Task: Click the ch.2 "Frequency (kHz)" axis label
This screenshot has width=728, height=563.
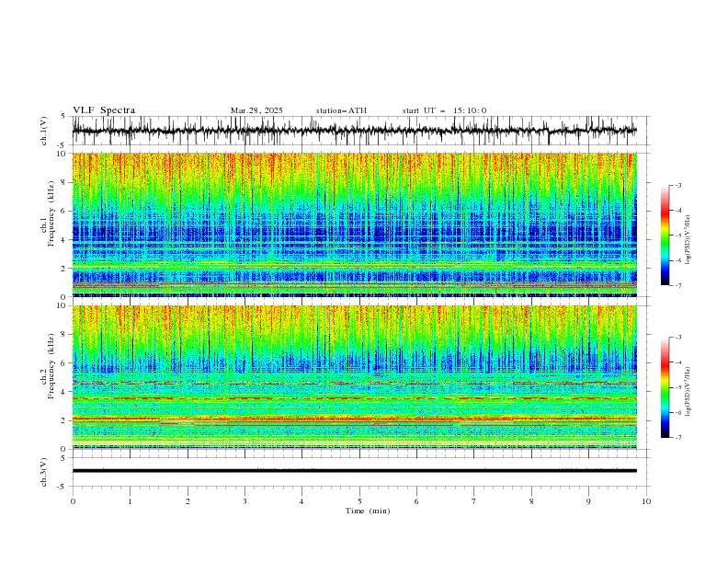Action: 51,366
